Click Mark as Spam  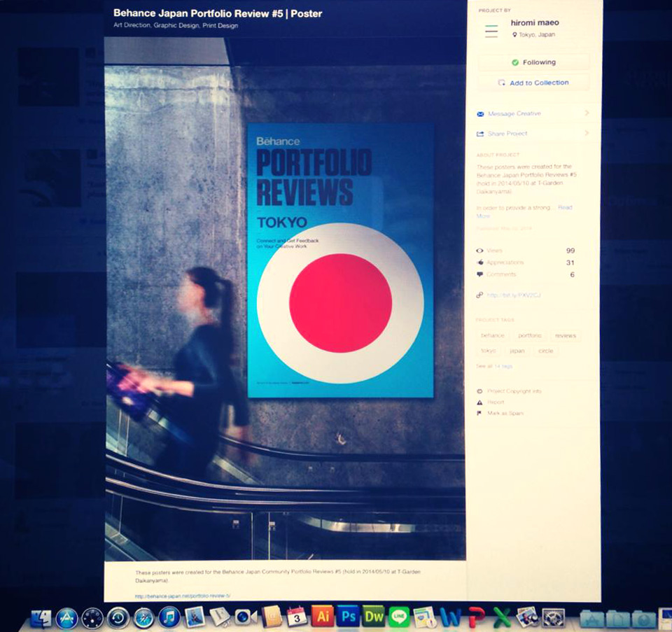[505, 414]
